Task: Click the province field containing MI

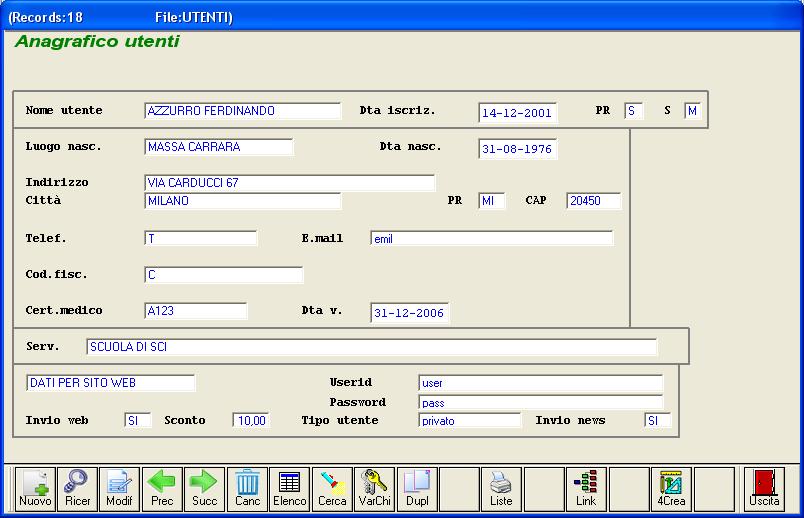Action: [x=491, y=201]
